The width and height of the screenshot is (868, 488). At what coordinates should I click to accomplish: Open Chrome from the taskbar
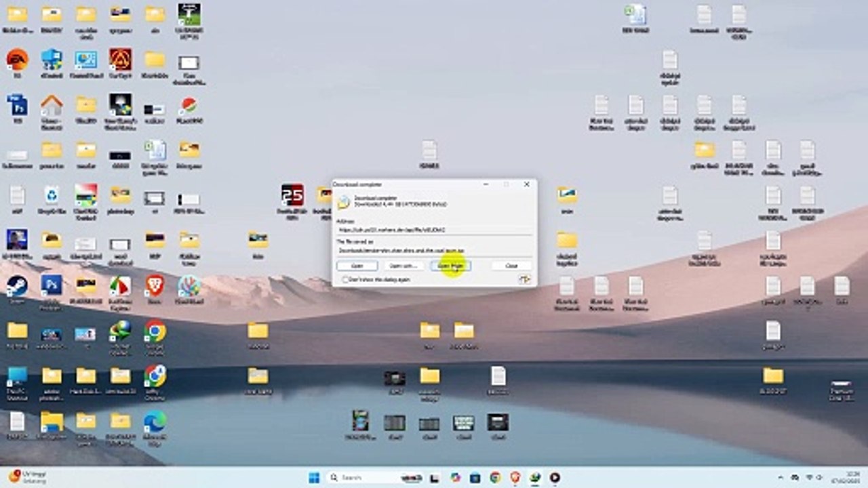coord(495,477)
